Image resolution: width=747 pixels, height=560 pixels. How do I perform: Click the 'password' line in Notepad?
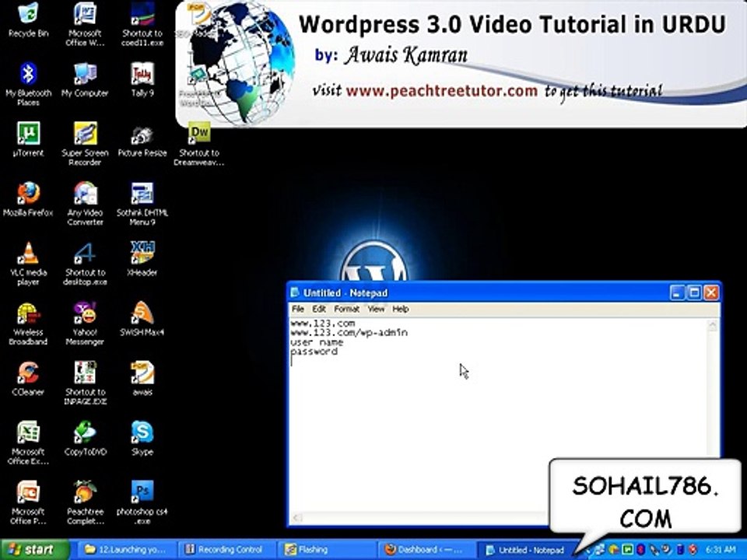(314, 352)
